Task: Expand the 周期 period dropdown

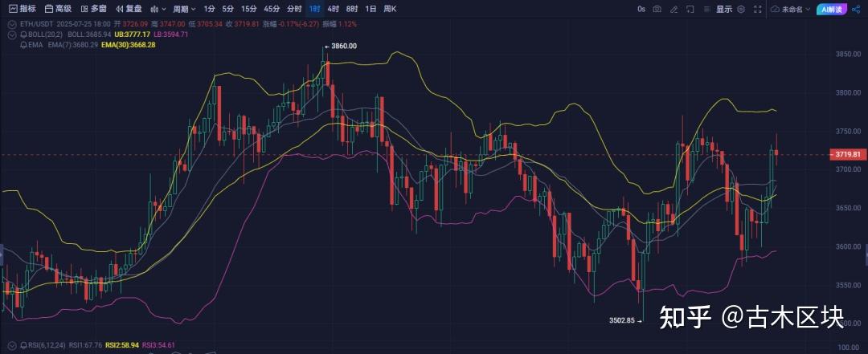Action: click(x=183, y=9)
